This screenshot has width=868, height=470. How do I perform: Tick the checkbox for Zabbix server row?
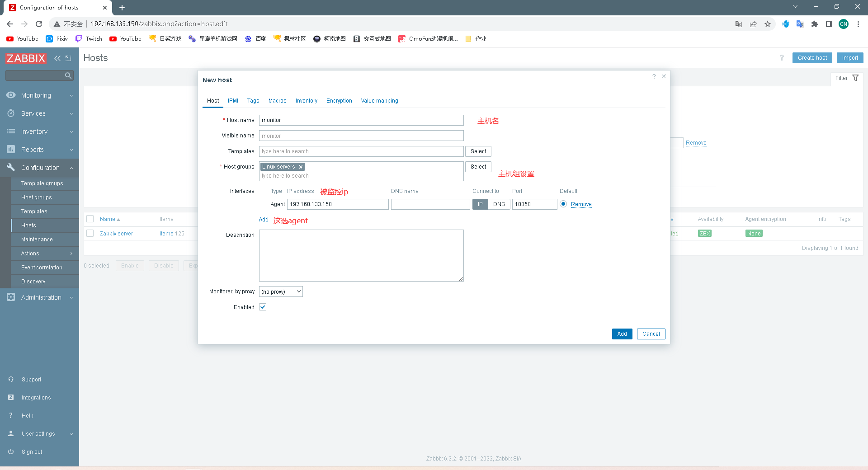(x=90, y=233)
